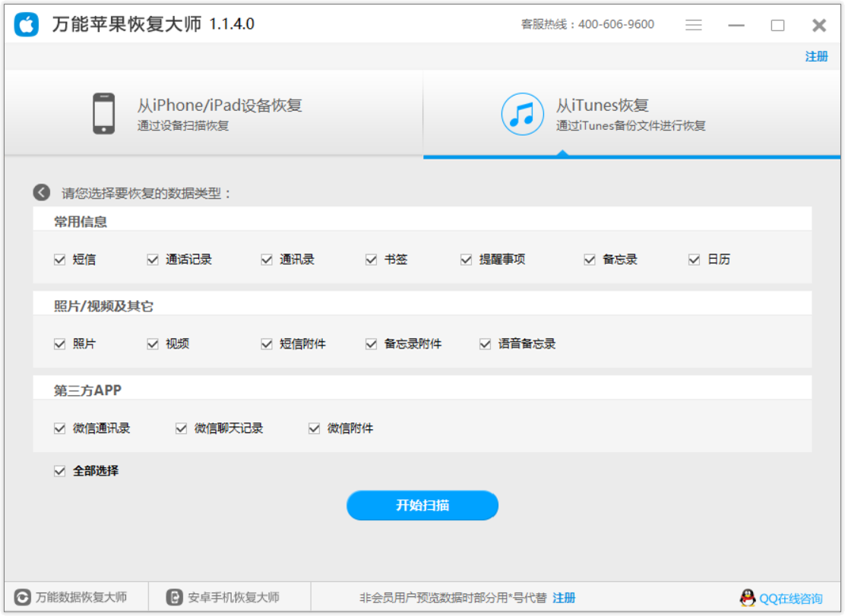Uncheck the 短信 checkbox
This screenshot has height=616, width=845.
pyautogui.click(x=60, y=260)
